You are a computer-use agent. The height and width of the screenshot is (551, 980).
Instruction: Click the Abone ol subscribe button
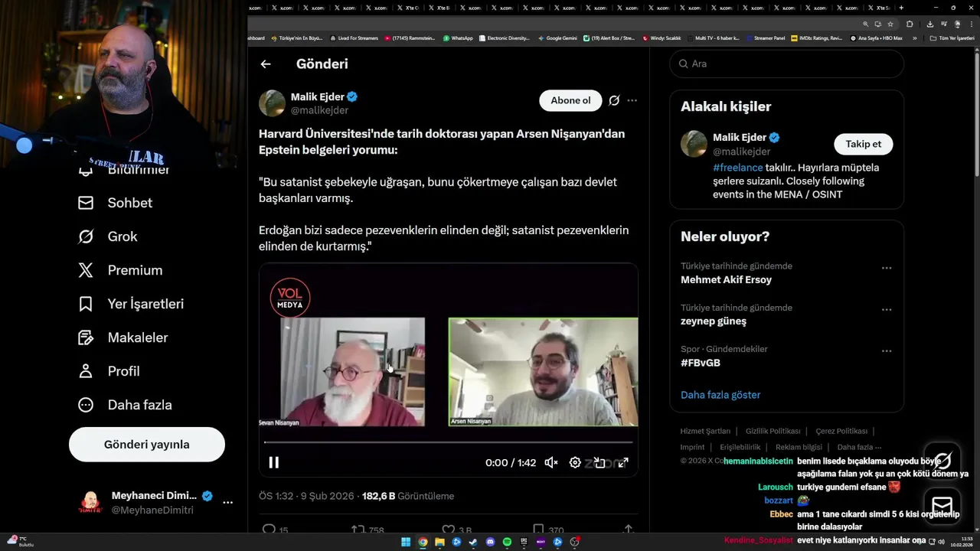(570, 100)
